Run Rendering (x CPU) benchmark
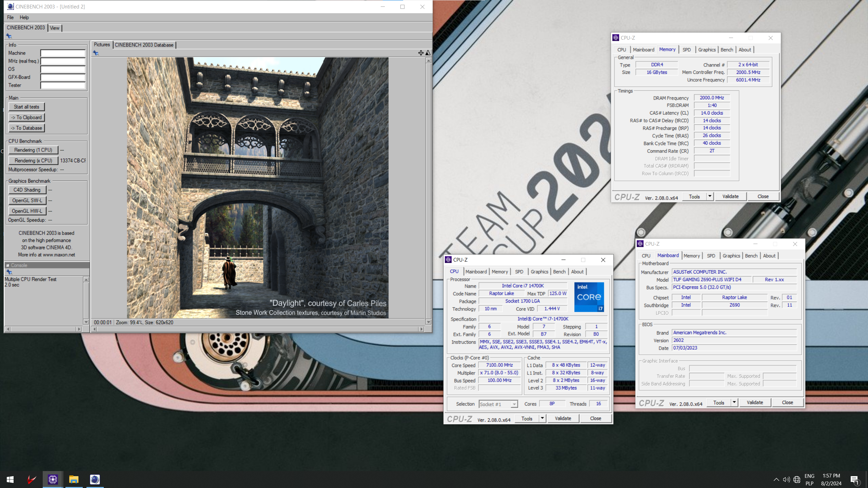868x488 pixels. pyautogui.click(x=33, y=160)
